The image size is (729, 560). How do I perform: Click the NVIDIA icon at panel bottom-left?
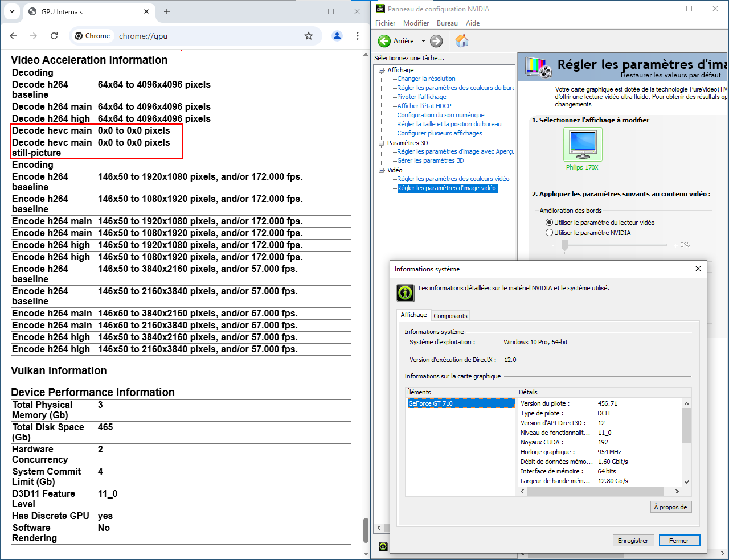383,546
